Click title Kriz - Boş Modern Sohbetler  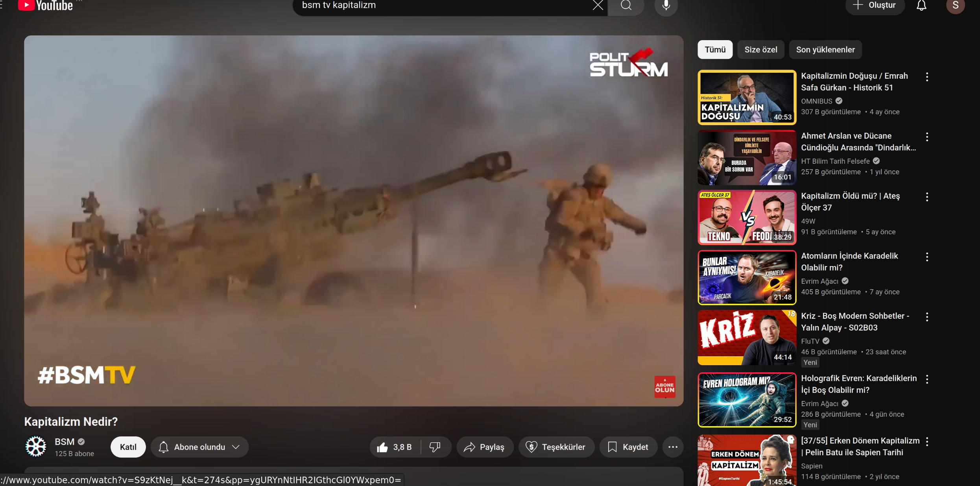click(855, 322)
